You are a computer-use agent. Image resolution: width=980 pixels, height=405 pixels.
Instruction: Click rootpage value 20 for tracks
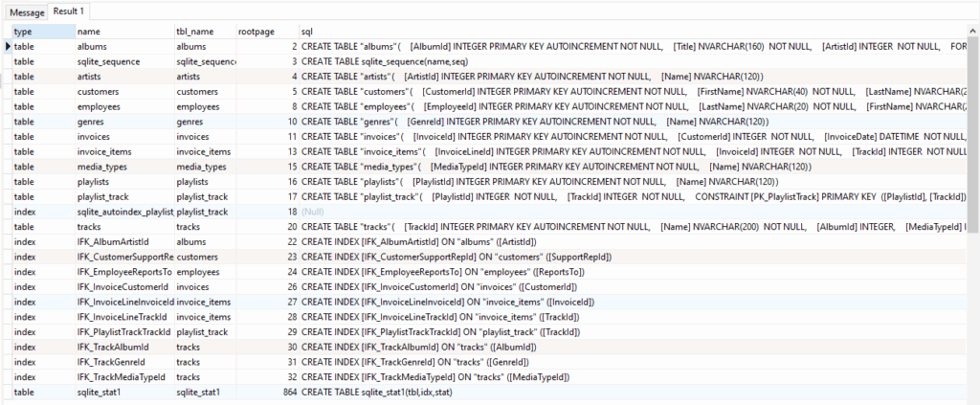(268, 226)
